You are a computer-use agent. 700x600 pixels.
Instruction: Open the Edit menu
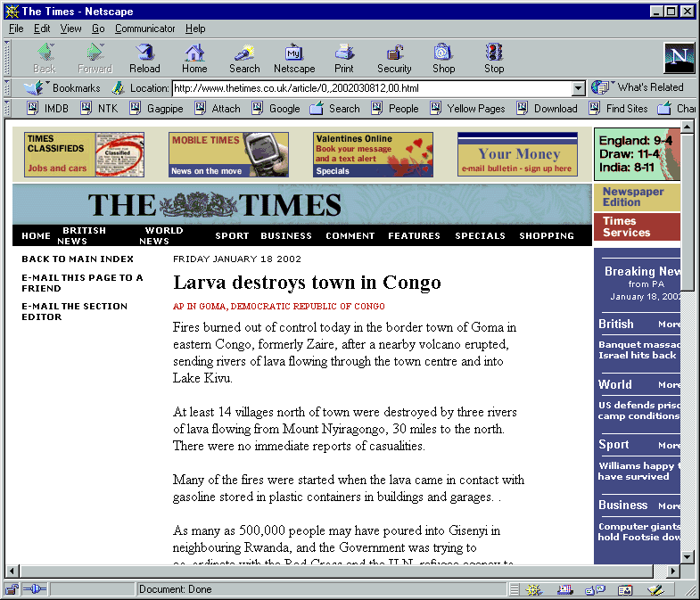[x=42, y=29]
